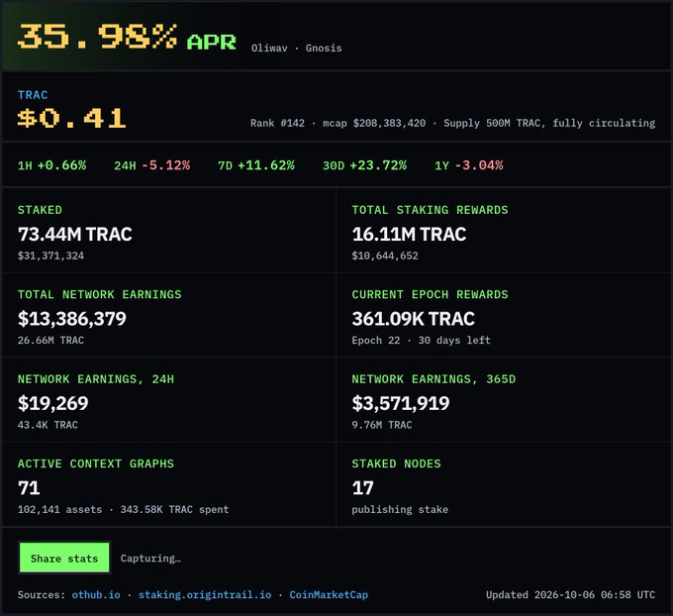Open the othub.io source link
673x616 pixels.
pos(96,595)
